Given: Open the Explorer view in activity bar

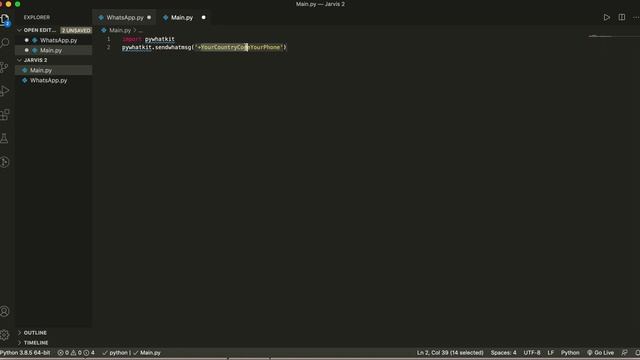Looking at the screenshot, I should (x=5, y=20).
